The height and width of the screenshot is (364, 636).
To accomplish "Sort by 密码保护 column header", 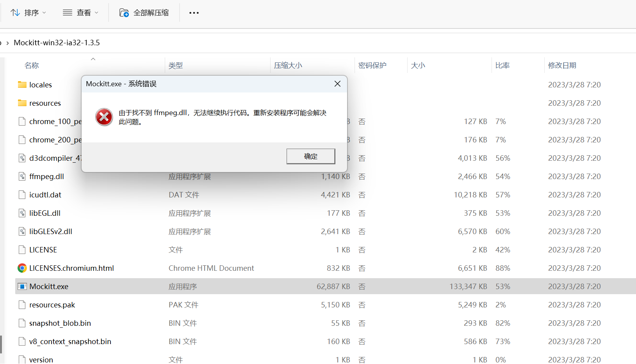I will point(372,66).
